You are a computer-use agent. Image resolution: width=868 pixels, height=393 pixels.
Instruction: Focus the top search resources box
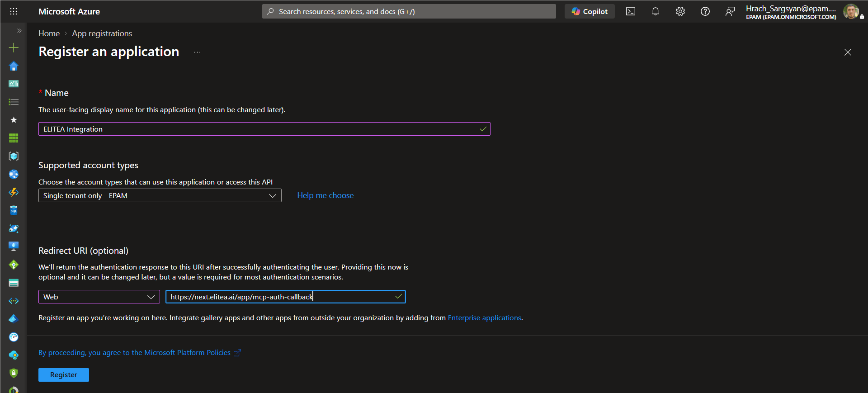tap(409, 11)
